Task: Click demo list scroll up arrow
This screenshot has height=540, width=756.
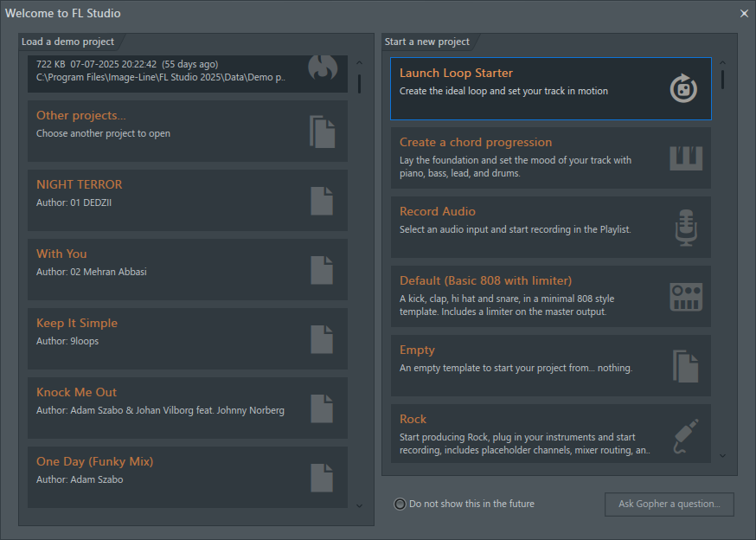Action: pos(359,62)
